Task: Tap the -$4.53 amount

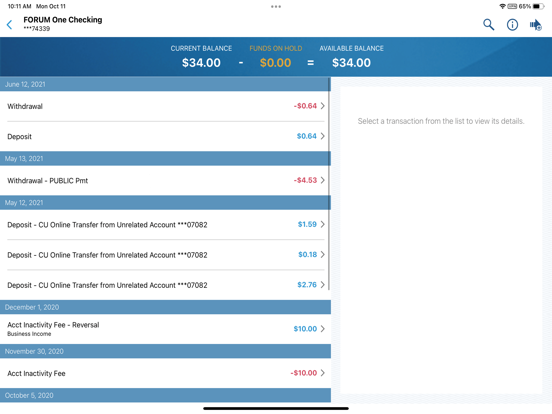Action: [305, 180]
